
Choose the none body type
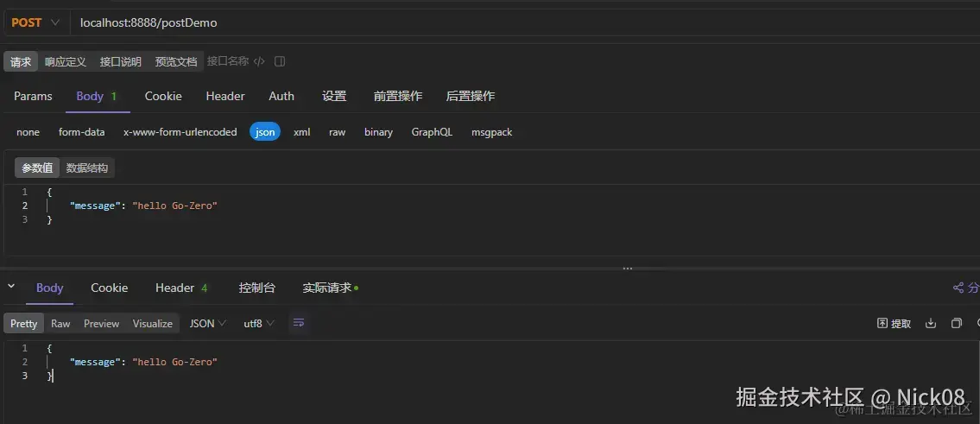click(x=28, y=132)
